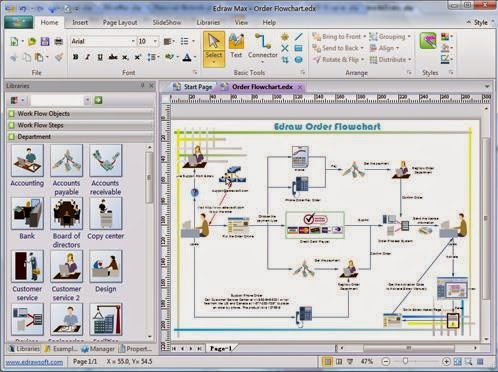Open the Libraries ribbon tab
Viewport: 498px width, 372px height.
tap(208, 22)
